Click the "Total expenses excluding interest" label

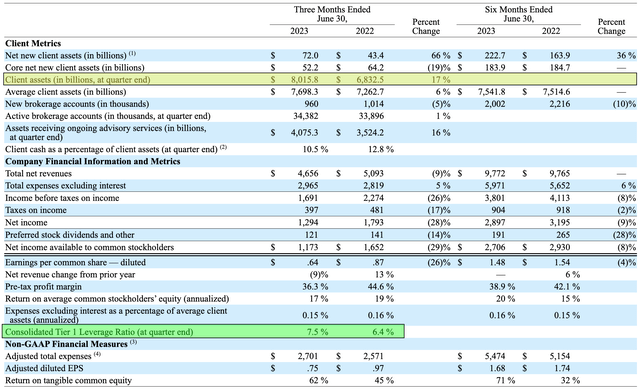click(65, 186)
